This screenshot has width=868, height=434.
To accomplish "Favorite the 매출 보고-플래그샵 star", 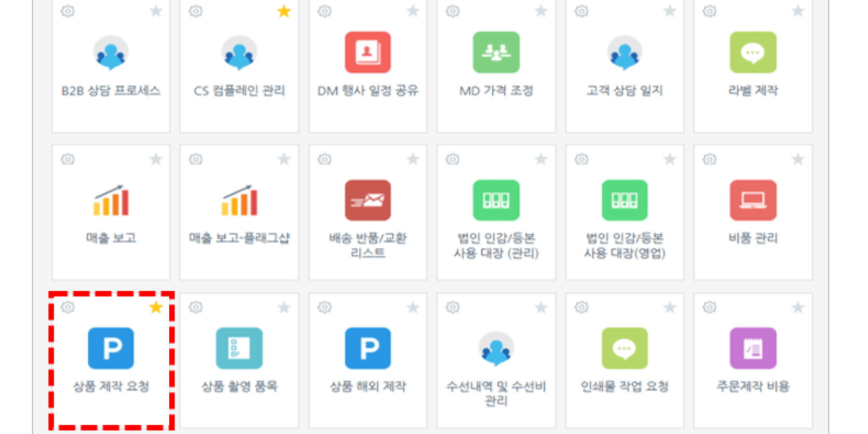I will (x=284, y=159).
